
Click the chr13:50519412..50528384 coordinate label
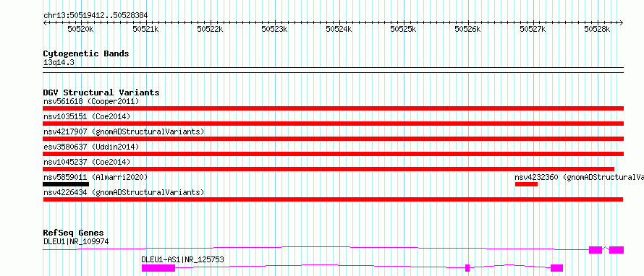[96, 16]
